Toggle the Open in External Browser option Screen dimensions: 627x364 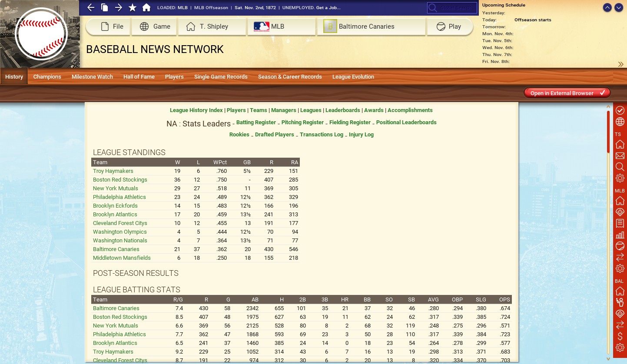[x=567, y=93]
